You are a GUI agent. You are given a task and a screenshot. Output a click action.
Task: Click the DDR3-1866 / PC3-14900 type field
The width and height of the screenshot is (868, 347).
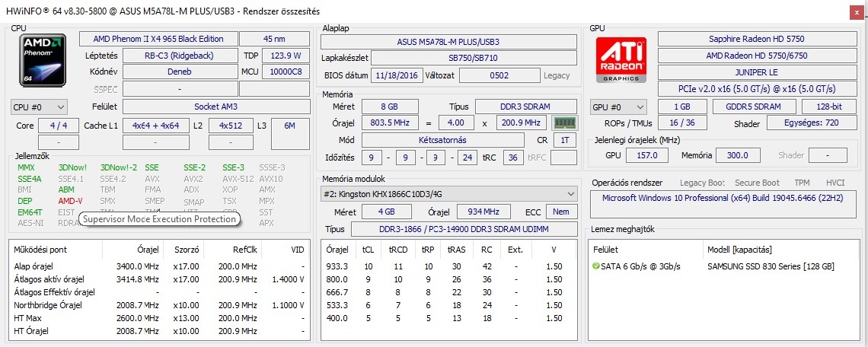(464, 229)
